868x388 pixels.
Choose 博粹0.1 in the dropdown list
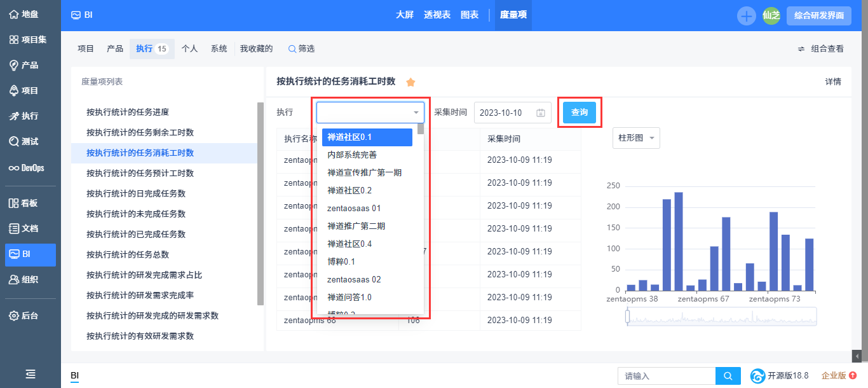367,261
